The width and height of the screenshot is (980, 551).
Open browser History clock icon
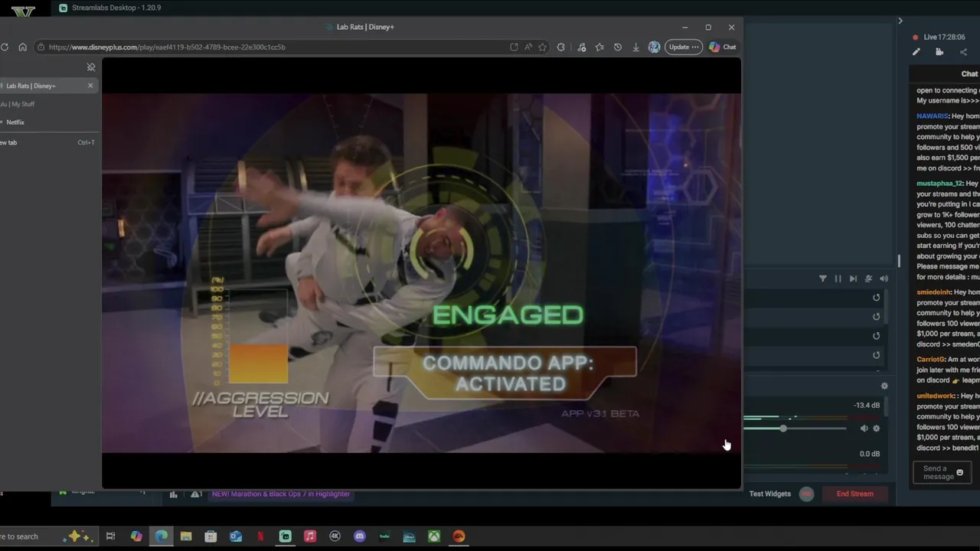click(618, 47)
